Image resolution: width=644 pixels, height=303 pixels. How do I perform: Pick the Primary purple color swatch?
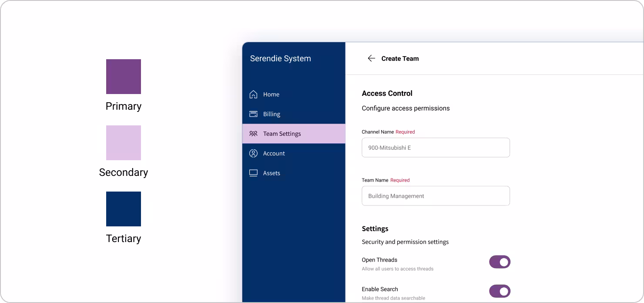click(124, 77)
